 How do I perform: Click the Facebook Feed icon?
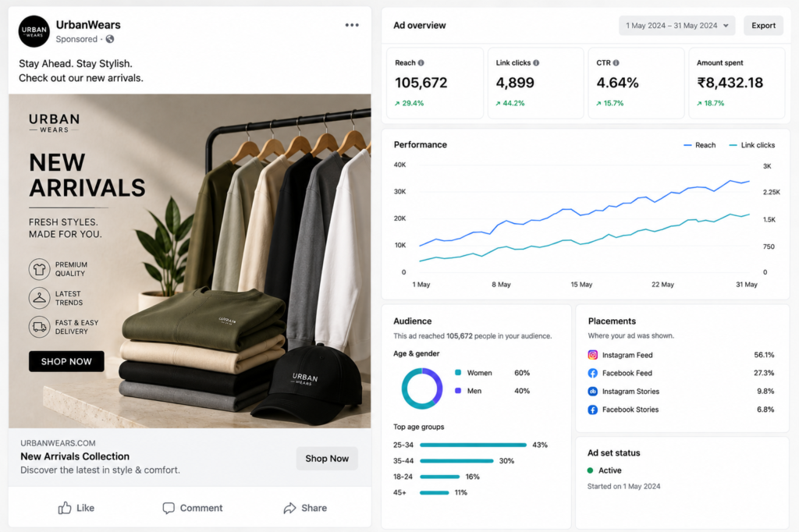click(x=593, y=373)
